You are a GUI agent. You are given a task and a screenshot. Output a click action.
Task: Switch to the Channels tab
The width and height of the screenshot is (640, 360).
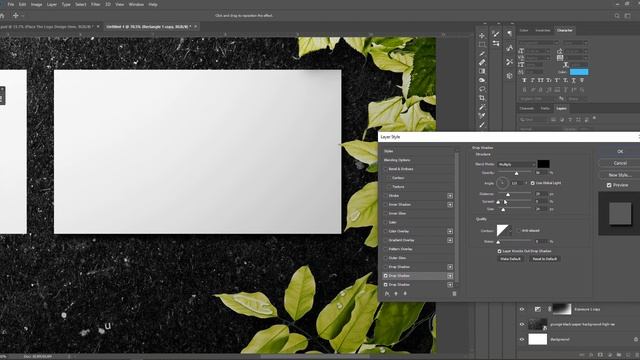click(x=527, y=109)
